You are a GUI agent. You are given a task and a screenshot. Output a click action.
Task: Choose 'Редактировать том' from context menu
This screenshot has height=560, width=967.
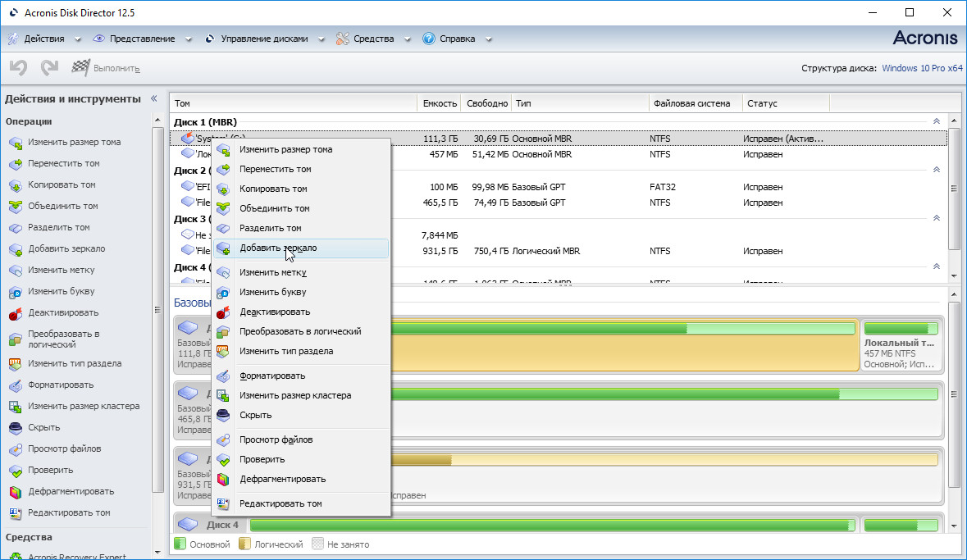click(281, 503)
